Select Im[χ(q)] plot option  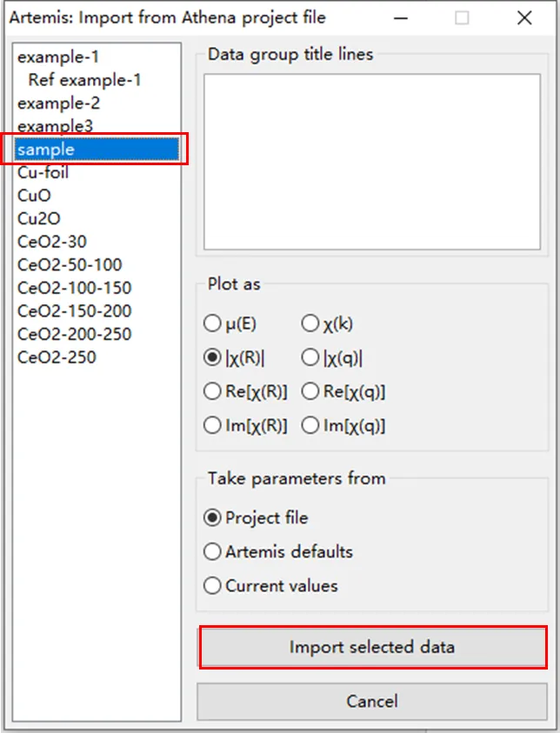[x=310, y=425]
